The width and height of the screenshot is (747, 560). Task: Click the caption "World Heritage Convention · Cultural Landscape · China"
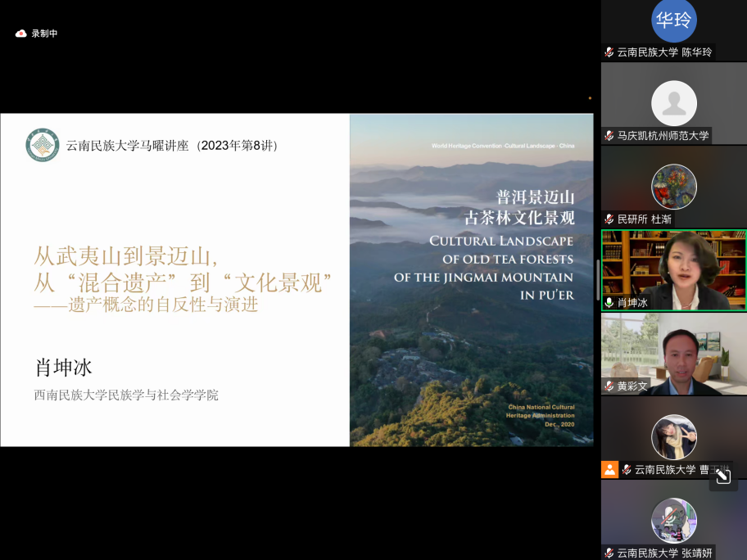pos(503,146)
